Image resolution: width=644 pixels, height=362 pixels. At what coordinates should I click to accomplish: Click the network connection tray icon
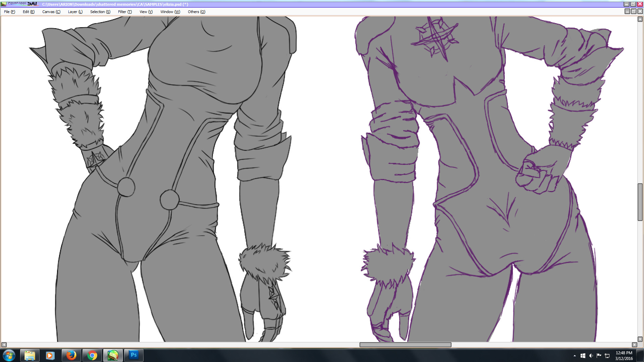(x=607, y=356)
